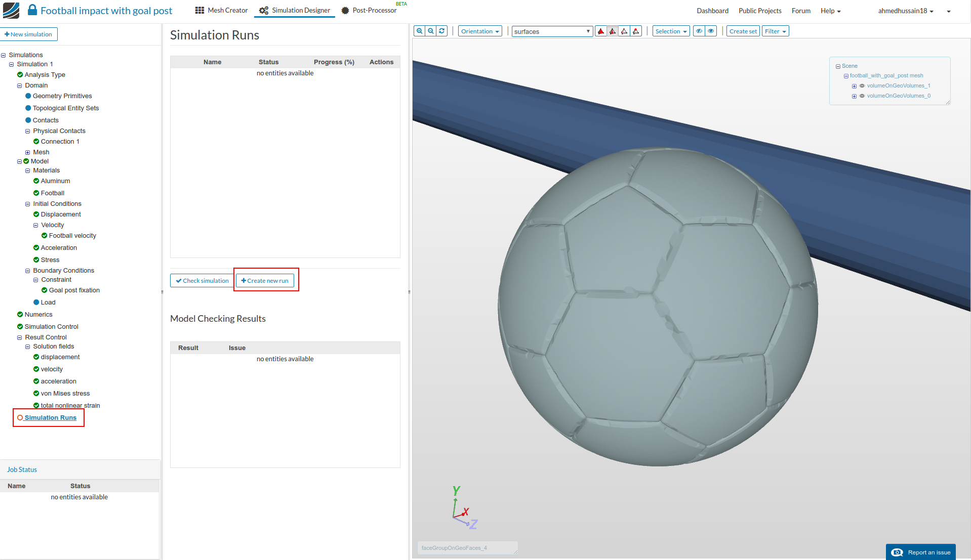Image resolution: width=971 pixels, height=560 pixels.
Task: Switch to the Post-Processor tab
Action: pos(369,10)
